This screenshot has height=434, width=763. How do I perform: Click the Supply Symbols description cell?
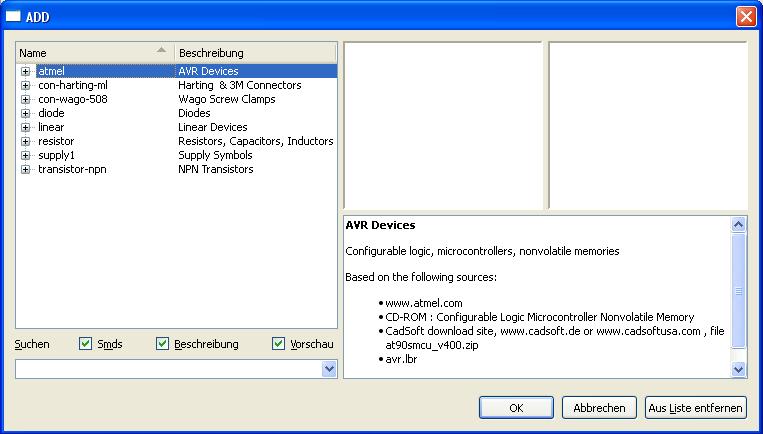point(215,155)
